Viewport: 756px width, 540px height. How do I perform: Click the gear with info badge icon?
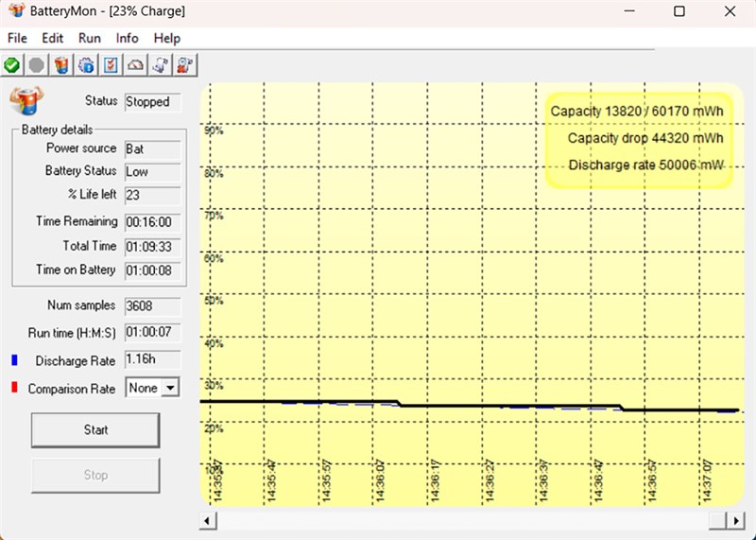pos(86,65)
